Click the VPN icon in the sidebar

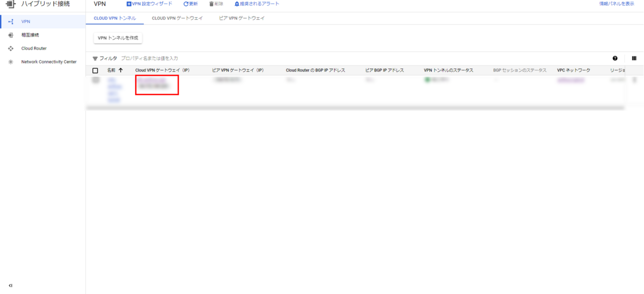coord(10,21)
